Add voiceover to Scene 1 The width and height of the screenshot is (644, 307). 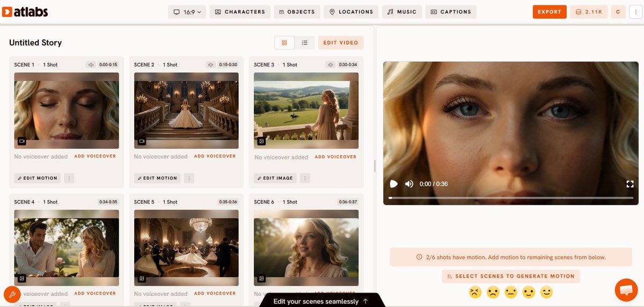click(95, 156)
